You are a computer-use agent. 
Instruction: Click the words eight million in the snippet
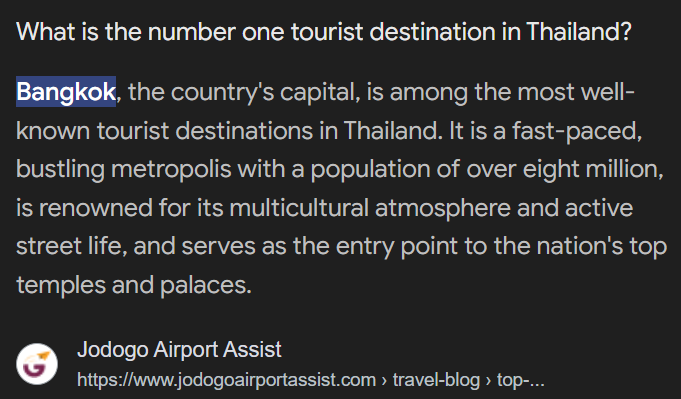(x=593, y=169)
